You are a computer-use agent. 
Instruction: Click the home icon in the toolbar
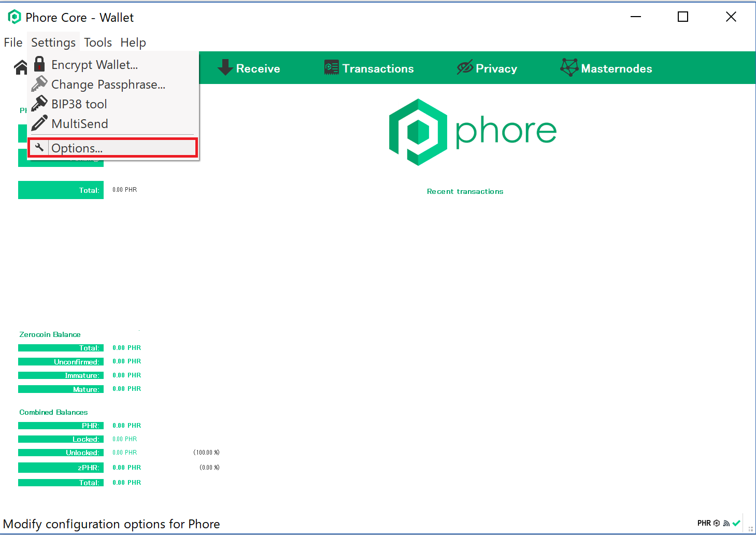coord(21,67)
